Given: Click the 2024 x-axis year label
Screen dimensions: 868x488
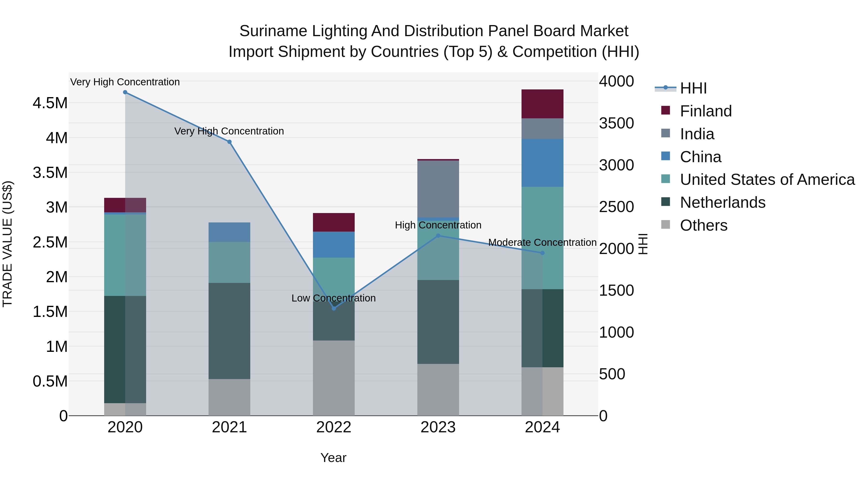Looking at the screenshot, I should [542, 427].
